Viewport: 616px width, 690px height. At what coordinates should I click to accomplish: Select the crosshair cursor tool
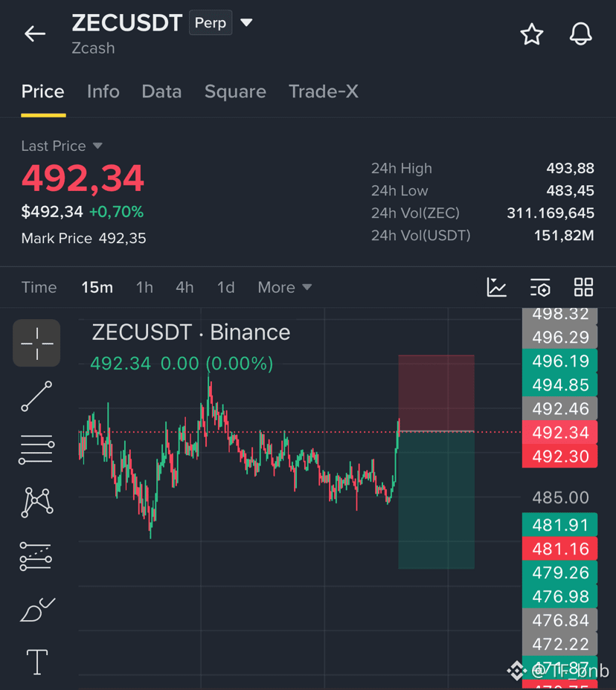[36, 343]
